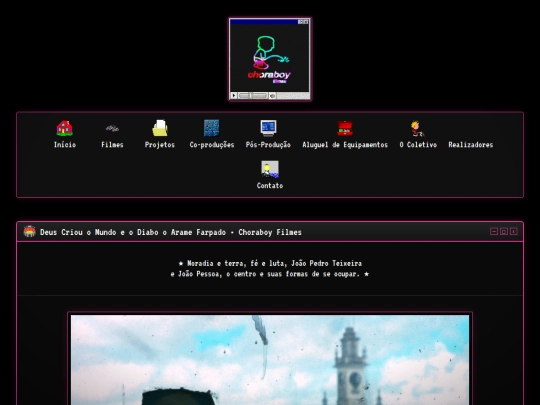Select the Projetos menu label
Image resolution: width=540 pixels, height=405 pixels.
(x=160, y=145)
